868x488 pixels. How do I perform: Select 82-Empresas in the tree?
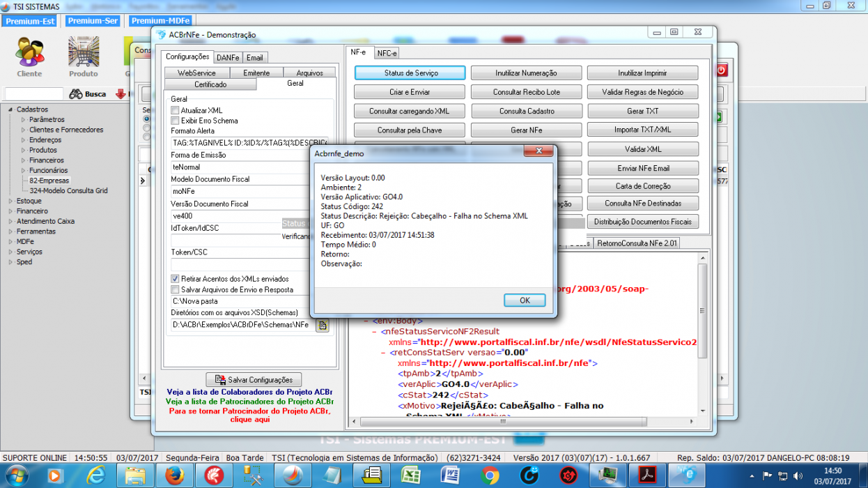point(49,181)
